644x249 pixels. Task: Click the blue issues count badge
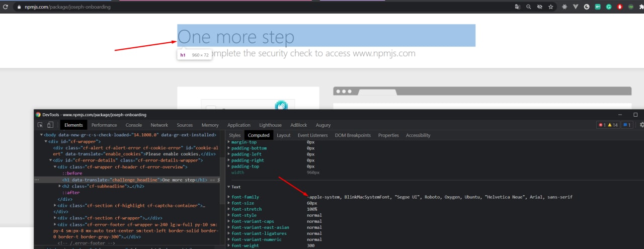(x=626, y=125)
